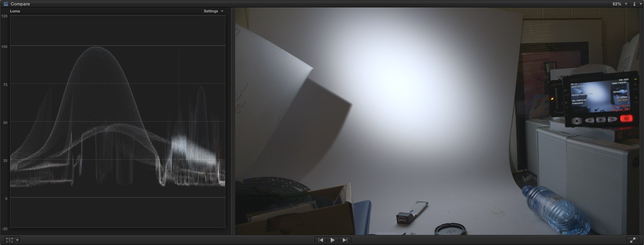
Task: Activate the Transform tool icon
Action: tap(10, 240)
